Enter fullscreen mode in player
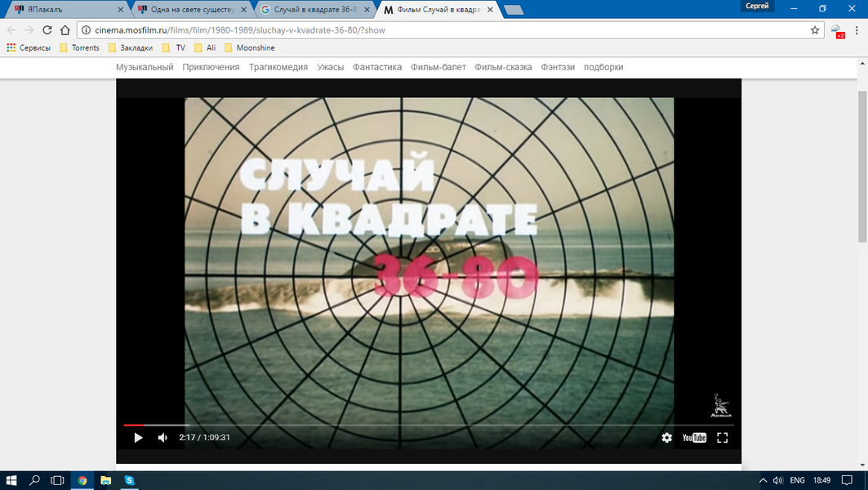 coord(723,438)
